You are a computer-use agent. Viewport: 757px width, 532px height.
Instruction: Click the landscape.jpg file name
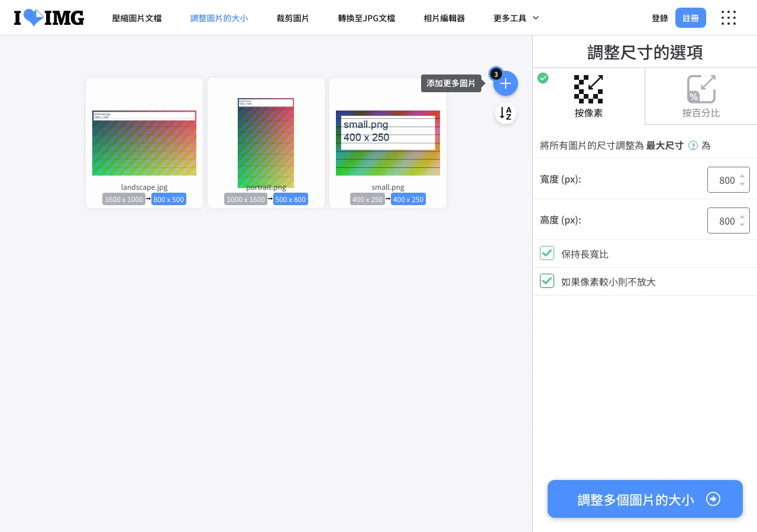point(144,187)
